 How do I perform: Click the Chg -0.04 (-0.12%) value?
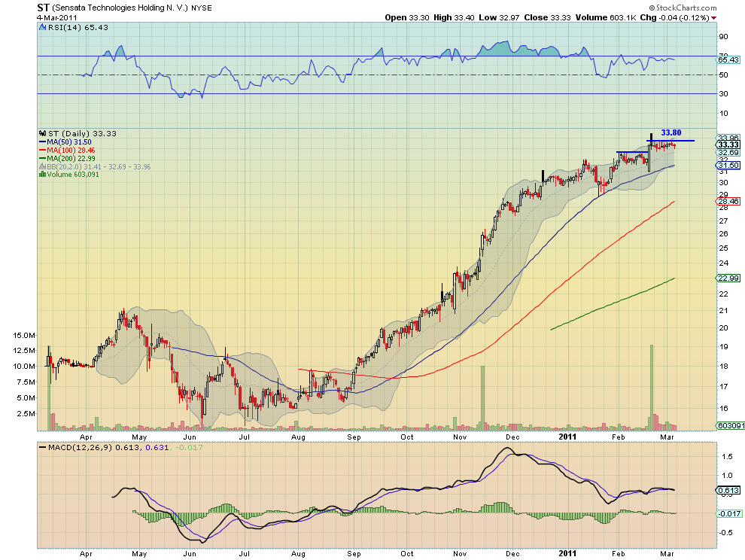[675, 17]
